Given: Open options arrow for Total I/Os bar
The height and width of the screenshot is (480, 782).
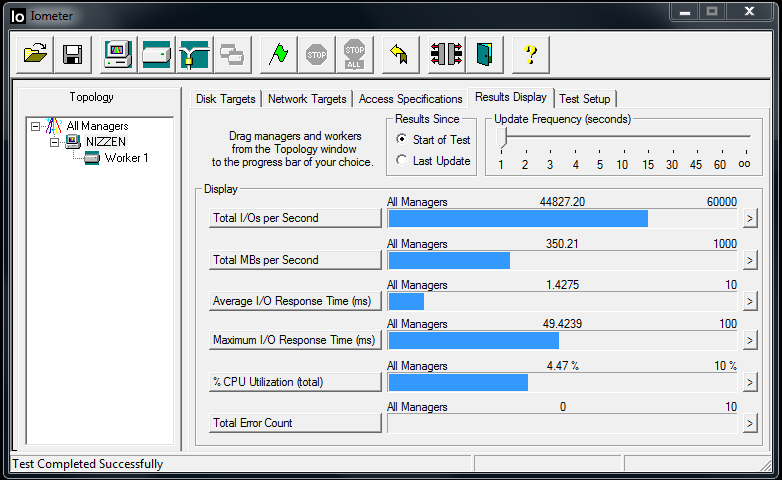Looking at the screenshot, I should (x=750, y=218).
